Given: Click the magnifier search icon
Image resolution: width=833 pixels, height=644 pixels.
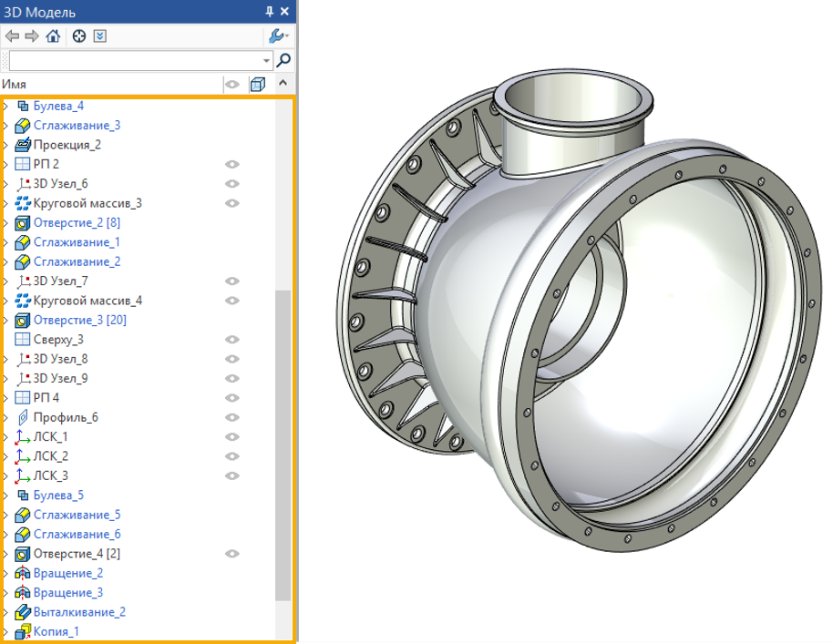Looking at the screenshot, I should click(283, 61).
